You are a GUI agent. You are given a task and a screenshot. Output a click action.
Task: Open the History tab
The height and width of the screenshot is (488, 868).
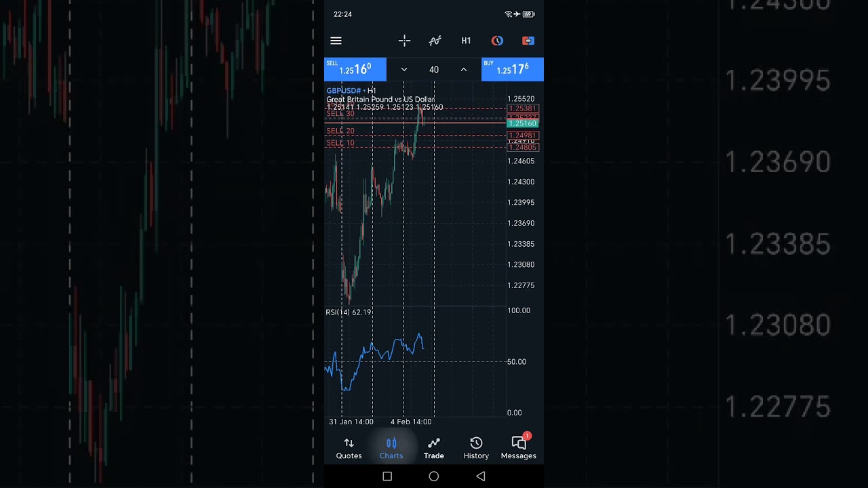click(x=476, y=449)
